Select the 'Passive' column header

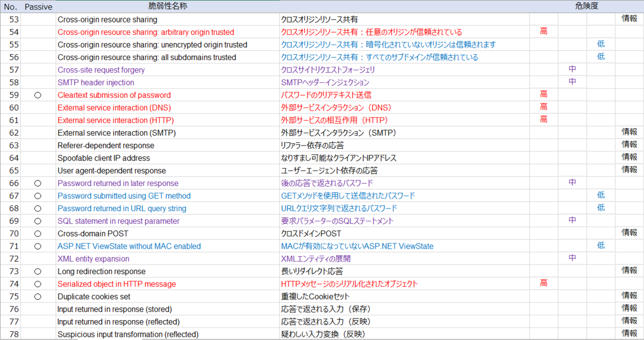(x=38, y=6)
